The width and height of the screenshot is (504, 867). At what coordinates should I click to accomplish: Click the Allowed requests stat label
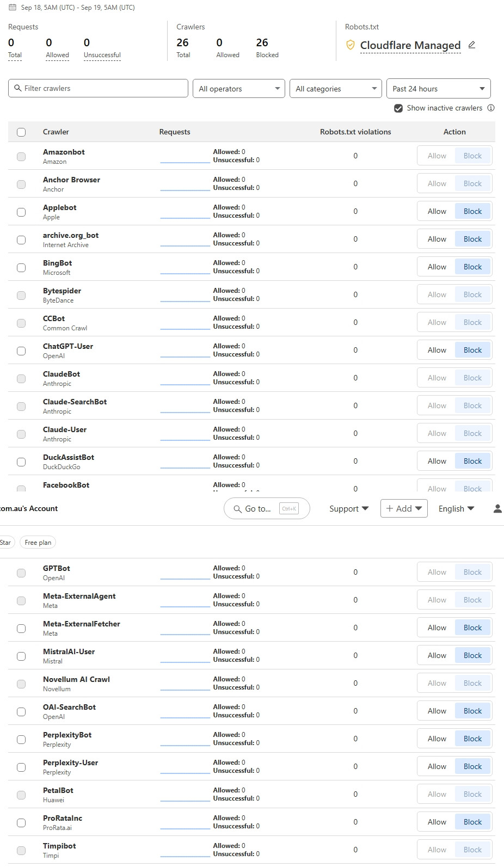tap(57, 55)
